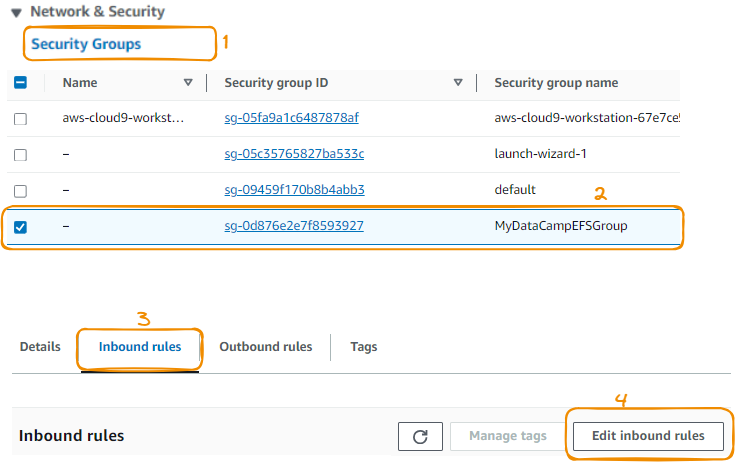Switch to the Tags tab
This screenshot has height=463, width=739.
[363, 347]
